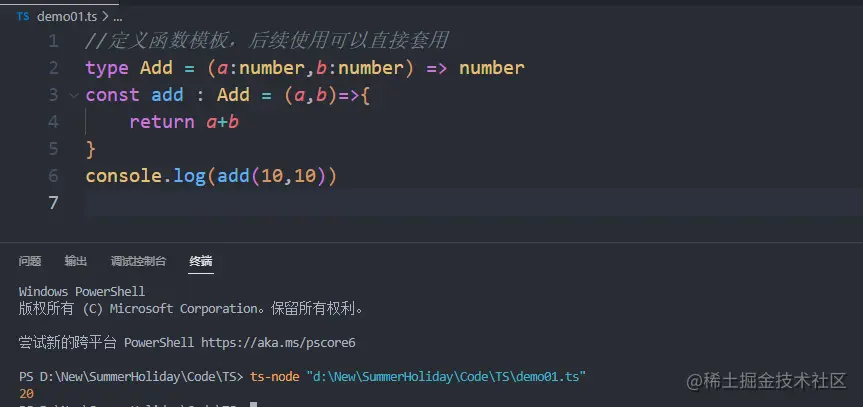The width and height of the screenshot is (863, 407).
Task: Click 'PS D:\New\SummerHoliday\Code\TS>' prompt
Action: pos(131,377)
